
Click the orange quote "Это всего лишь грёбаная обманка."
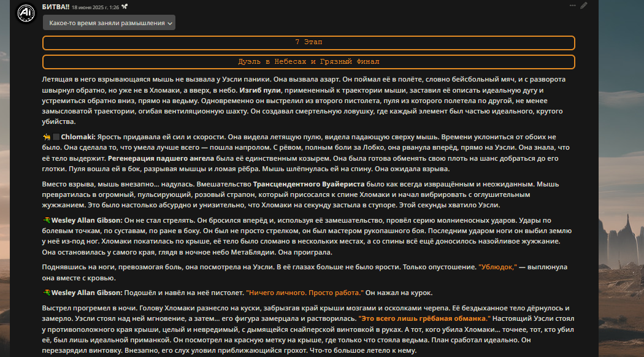point(424,319)
